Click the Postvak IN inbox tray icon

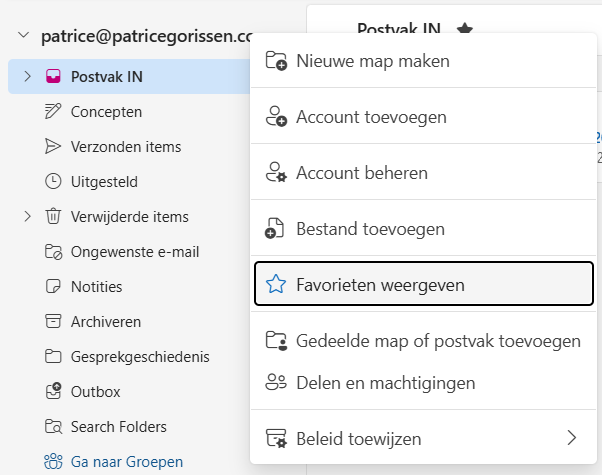coord(53,77)
